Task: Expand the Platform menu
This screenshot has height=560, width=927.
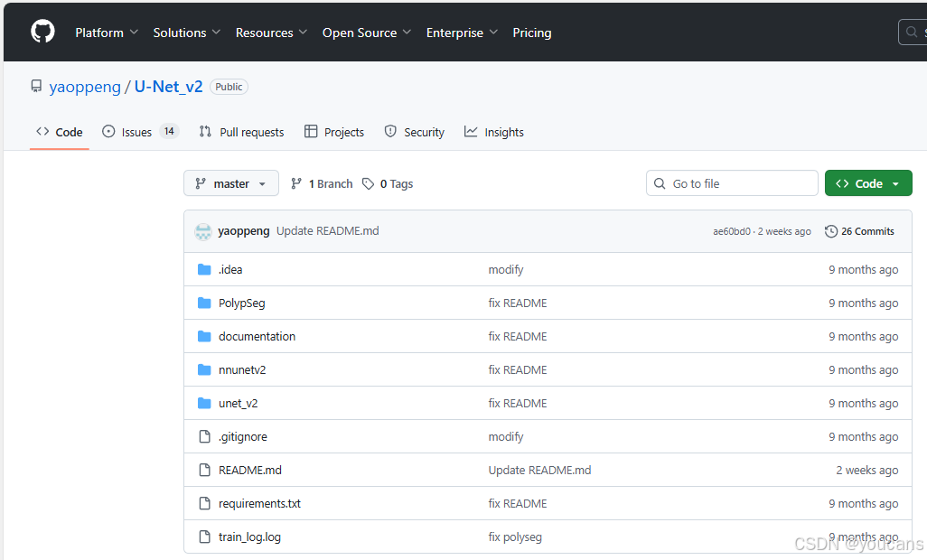Action: coord(107,33)
